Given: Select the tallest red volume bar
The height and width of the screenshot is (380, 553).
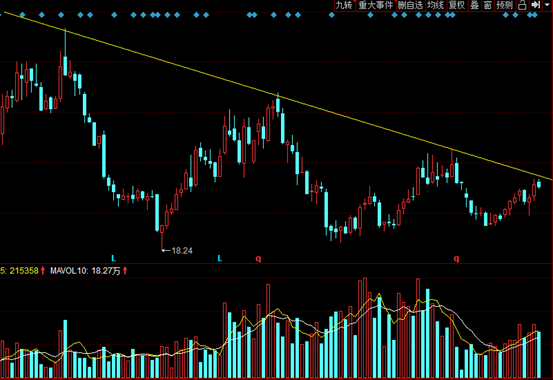Looking at the screenshot, I should 365,328.
